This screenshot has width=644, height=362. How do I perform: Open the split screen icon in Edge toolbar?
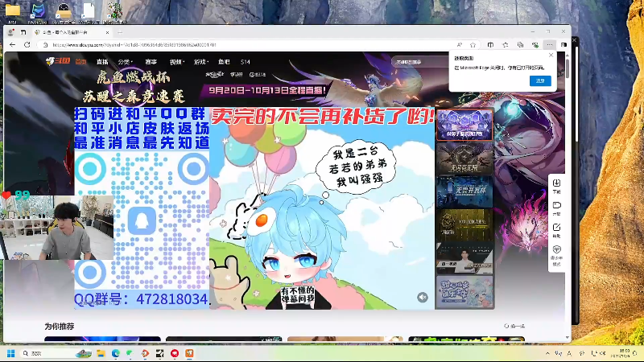(490, 45)
